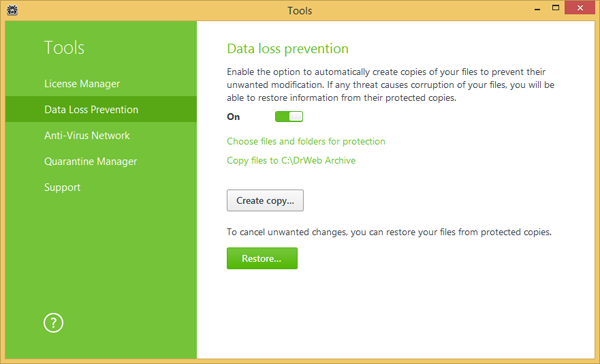The image size is (600, 364).
Task: Click the 'To cancel unwanted changes' text
Action: click(389, 232)
